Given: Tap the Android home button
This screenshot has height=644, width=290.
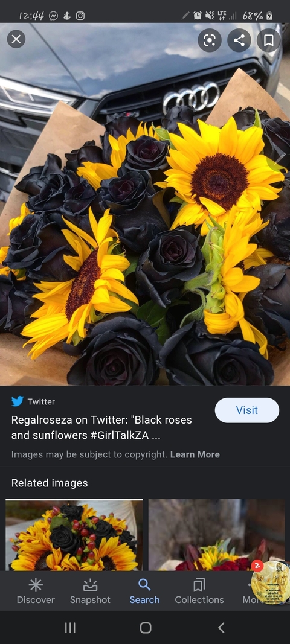Looking at the screenshot, I should coord(146,627).
